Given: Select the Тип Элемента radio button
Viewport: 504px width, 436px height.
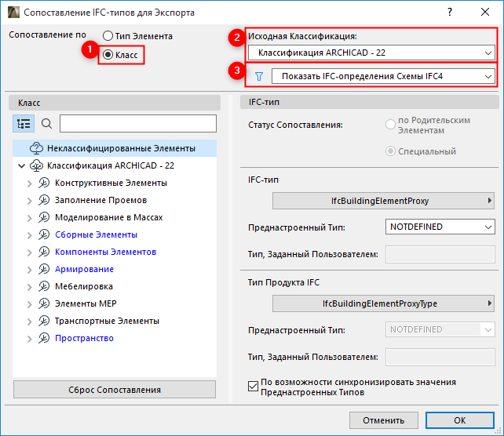Looking at the screenshot, I should 108,36.
